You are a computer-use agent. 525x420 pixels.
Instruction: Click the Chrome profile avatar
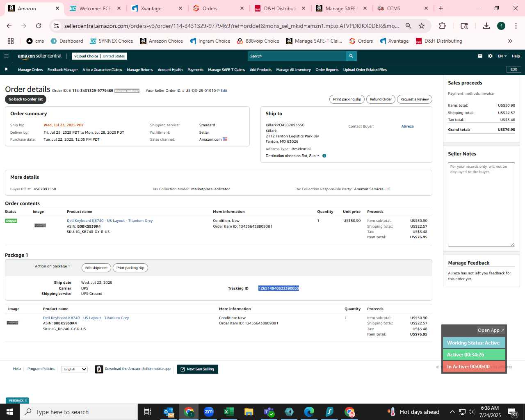tap(501, 26)
